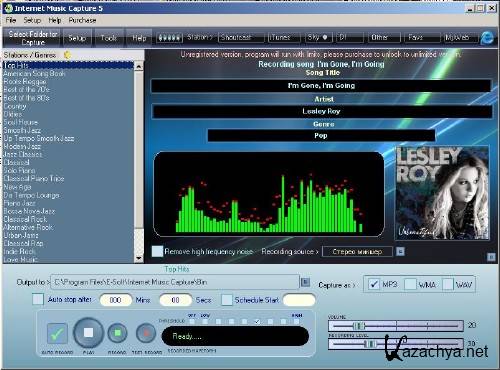
Task: Open the iTunes station dropdown
Action: pos(284,37)
